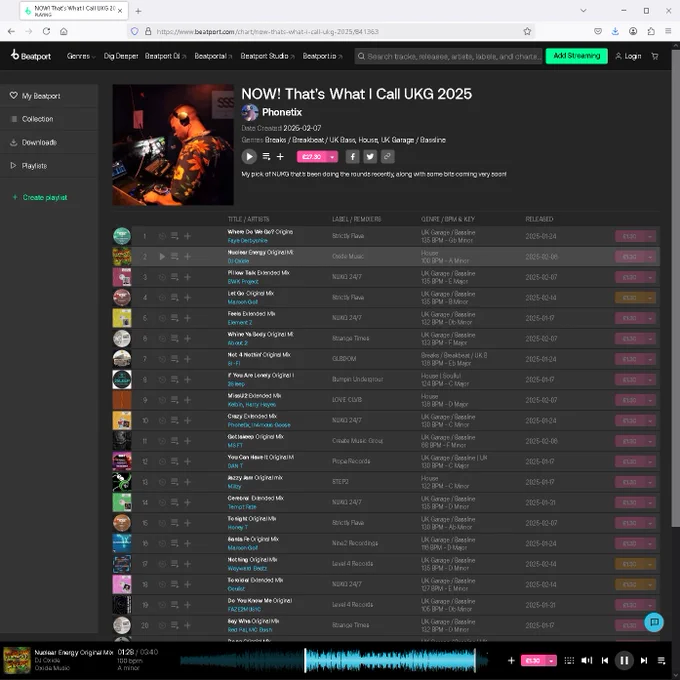The image size is (680, 680).
Task: Bookmark this page star icon
Action: tap(527, 31)
